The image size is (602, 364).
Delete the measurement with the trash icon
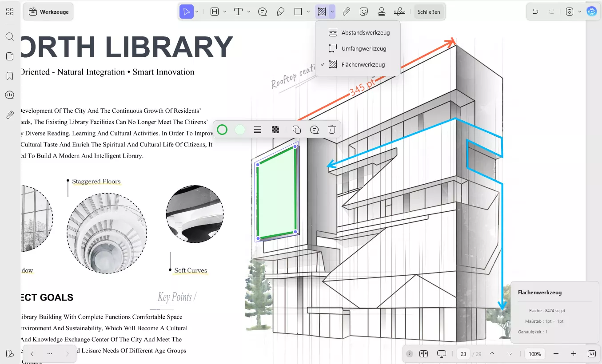(331, 130)
